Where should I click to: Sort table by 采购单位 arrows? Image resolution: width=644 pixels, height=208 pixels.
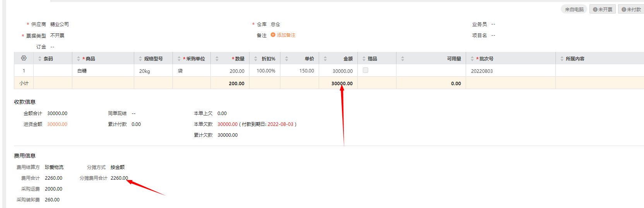[x=179, y=59]
